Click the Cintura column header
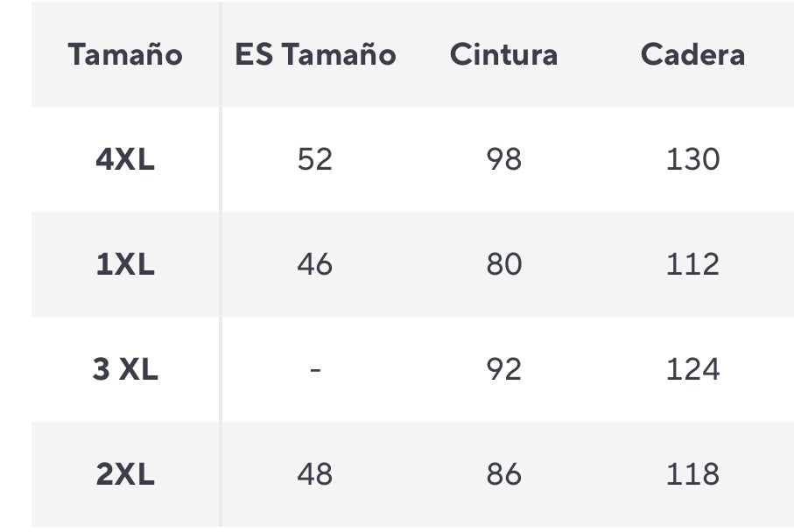Screen dimensions: 794x532 click(504, 54)
